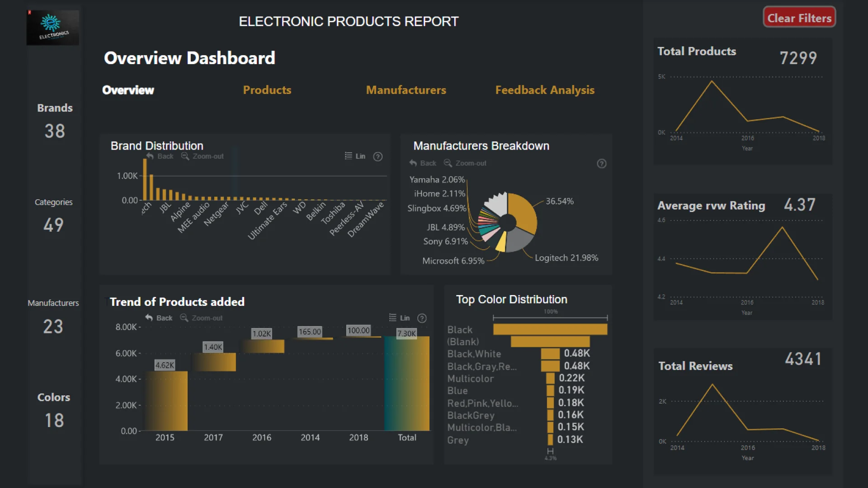Click the Red,Pink,Yello... row label

click(x=483, y=403)
